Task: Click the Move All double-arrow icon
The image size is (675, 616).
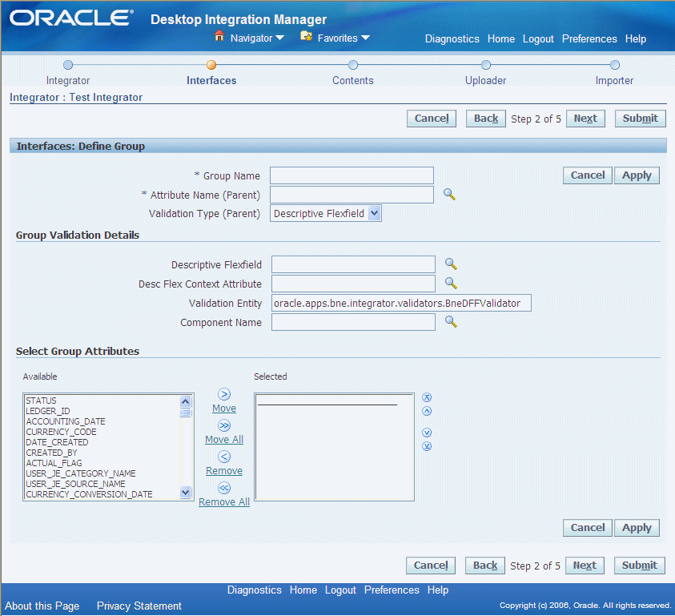Action: 224,425
